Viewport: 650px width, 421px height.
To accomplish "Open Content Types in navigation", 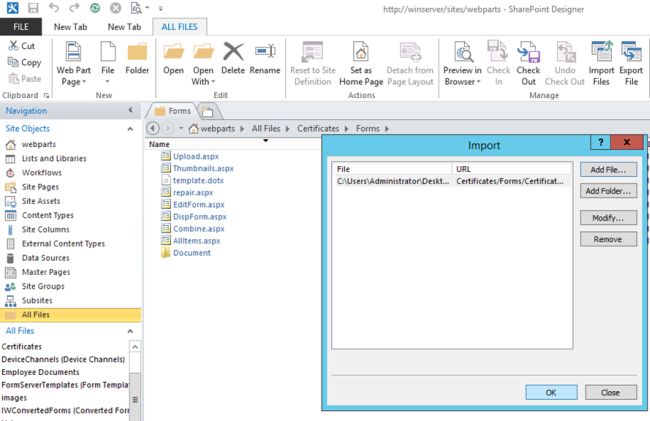I will [x=47, y=215].
